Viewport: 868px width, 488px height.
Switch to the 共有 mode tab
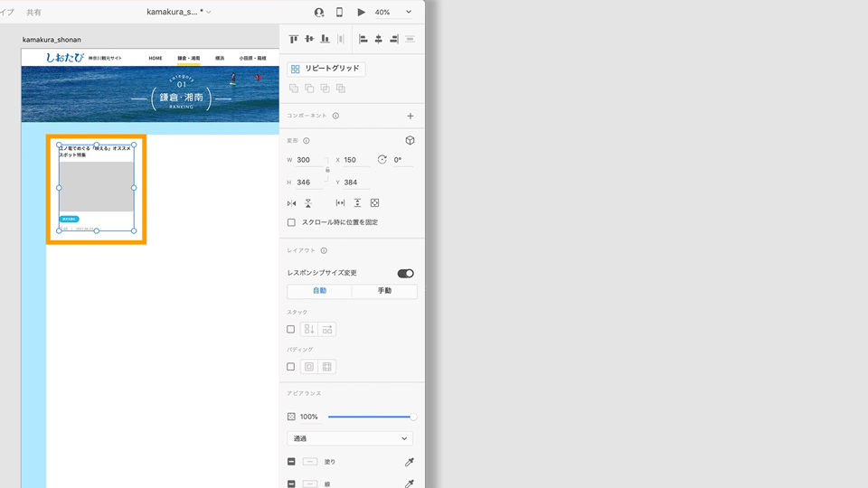click(x=33, y=12)
